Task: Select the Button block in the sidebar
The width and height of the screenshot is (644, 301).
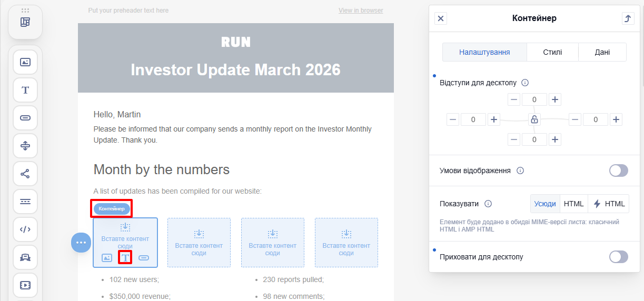Action: [x=25, y=118]
